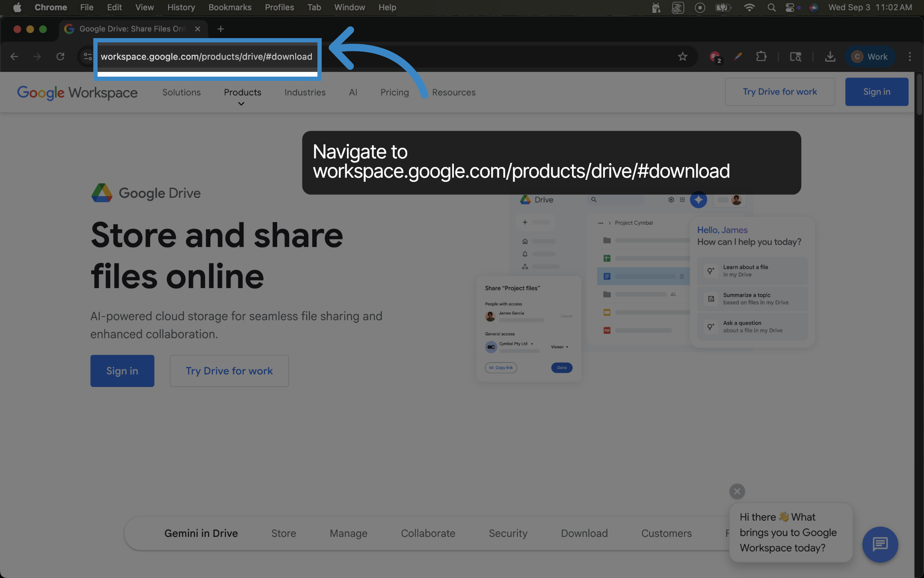Open the Extensions puzzle icon
This screenshot has width=924, height=578.
[761, 57]
